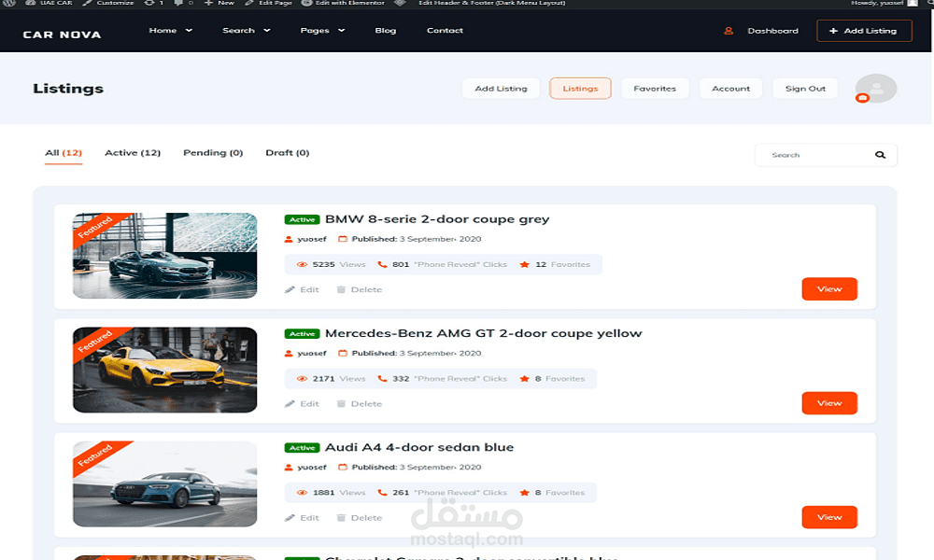Click the eye views icon on BMW listing
934x560 pixels.
pos(302,264)
